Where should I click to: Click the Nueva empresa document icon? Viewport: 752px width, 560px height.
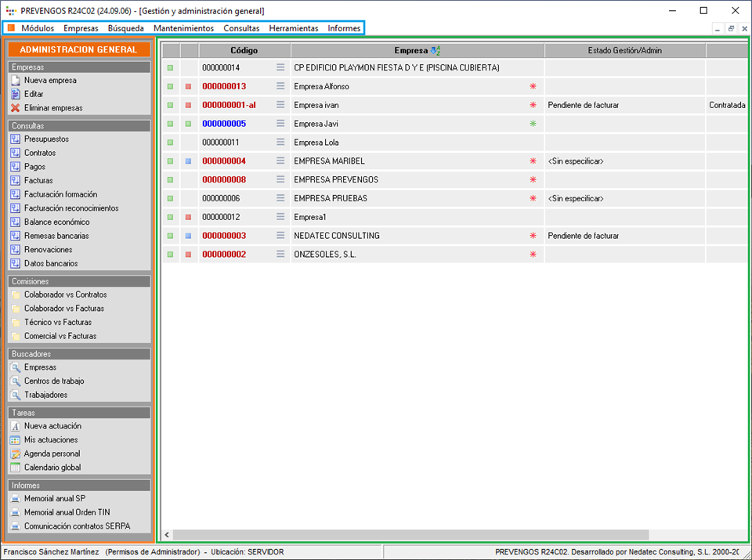click(x=15, y=81)
